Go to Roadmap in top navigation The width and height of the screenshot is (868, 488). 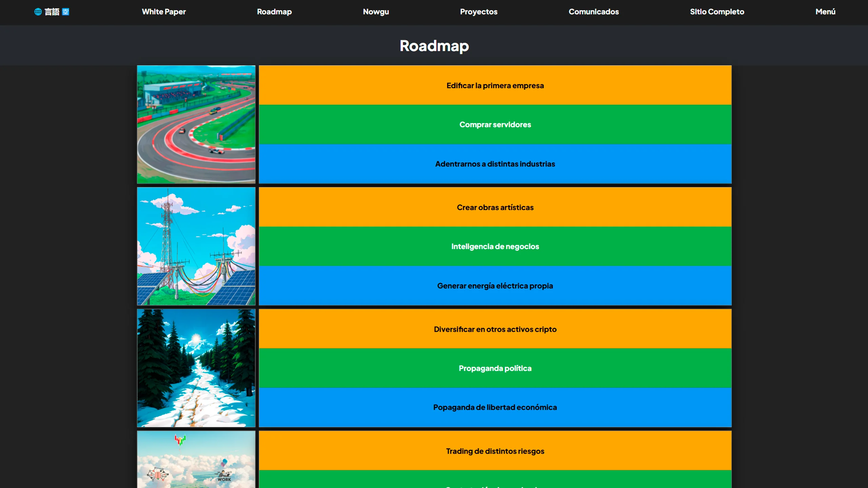pos(274,12)
